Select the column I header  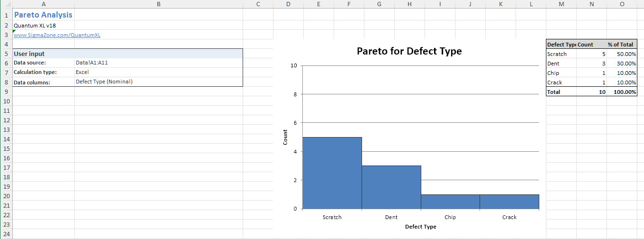pyautogui.click(x=440, y=4)
